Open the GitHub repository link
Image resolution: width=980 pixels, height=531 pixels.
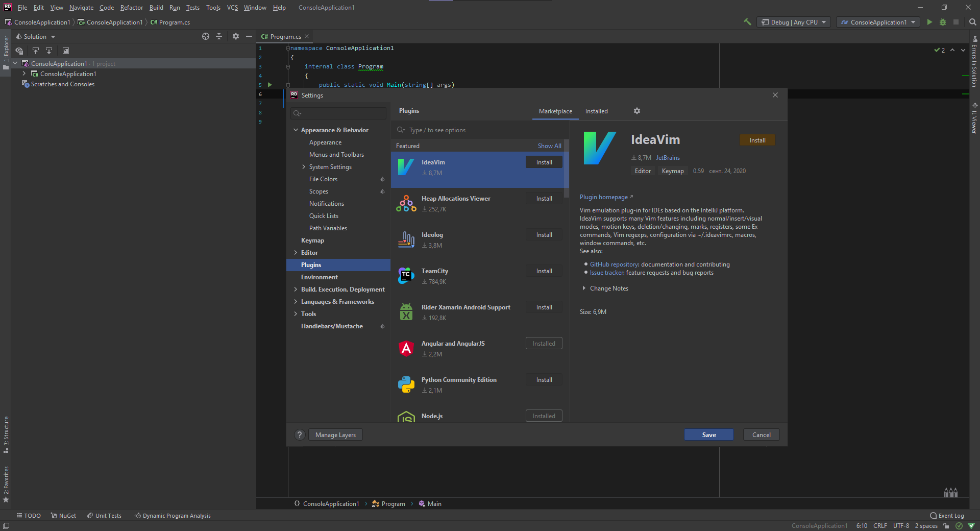(x=614, y=264)
